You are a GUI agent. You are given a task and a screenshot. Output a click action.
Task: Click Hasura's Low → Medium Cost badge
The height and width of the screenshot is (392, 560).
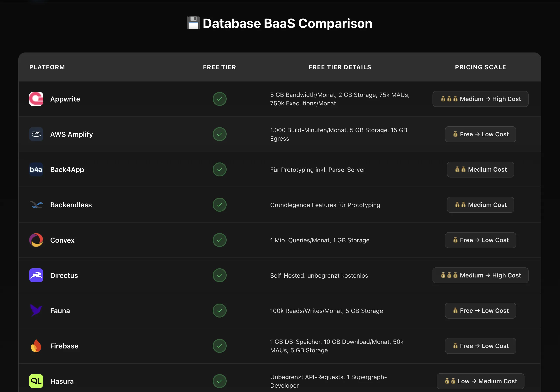pyautogui.click(x=480, y=381)
